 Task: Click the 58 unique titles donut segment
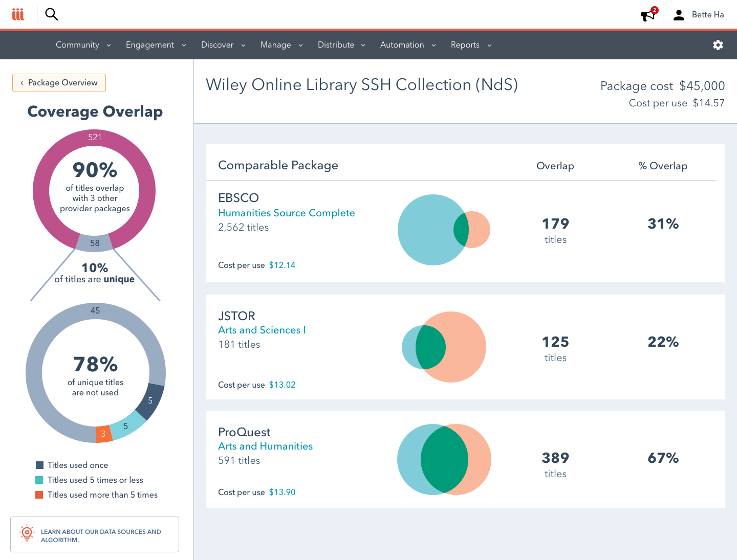click(95, 243)
